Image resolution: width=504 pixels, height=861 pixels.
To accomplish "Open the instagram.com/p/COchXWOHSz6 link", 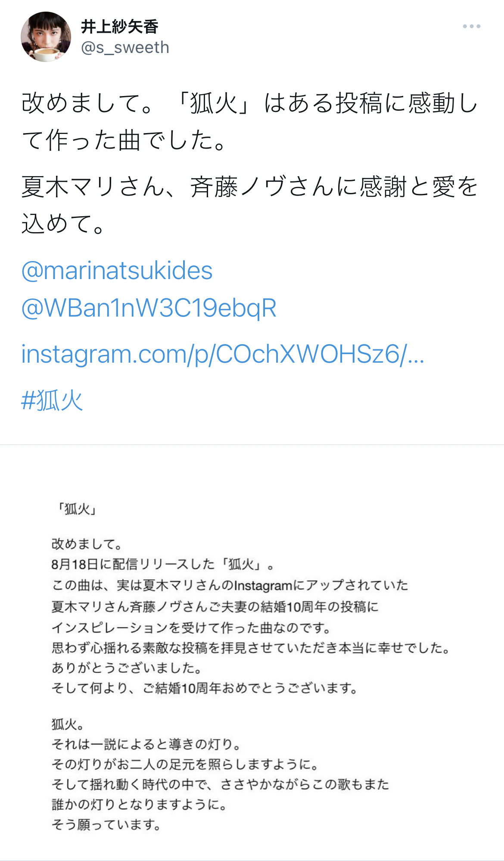I will tap(223, 354).
